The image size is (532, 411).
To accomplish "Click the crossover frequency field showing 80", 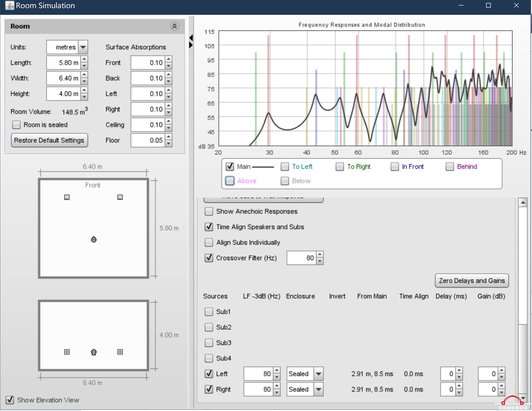I will pos(302,258).
